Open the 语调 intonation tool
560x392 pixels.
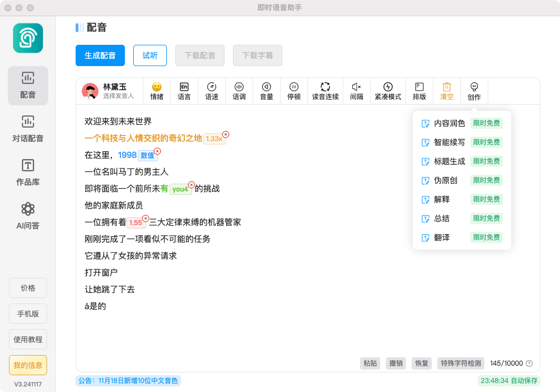click(x=239, y=91)
